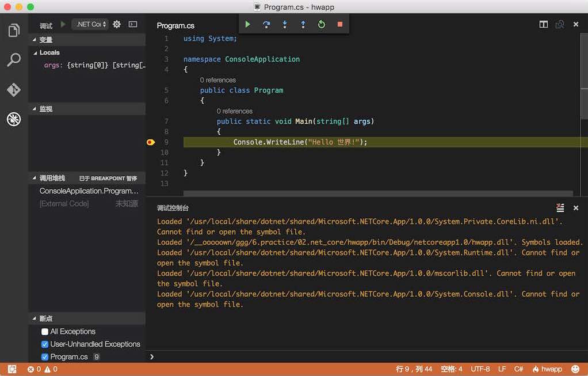Open launch configuration with the gear icon

click(116, 24)
